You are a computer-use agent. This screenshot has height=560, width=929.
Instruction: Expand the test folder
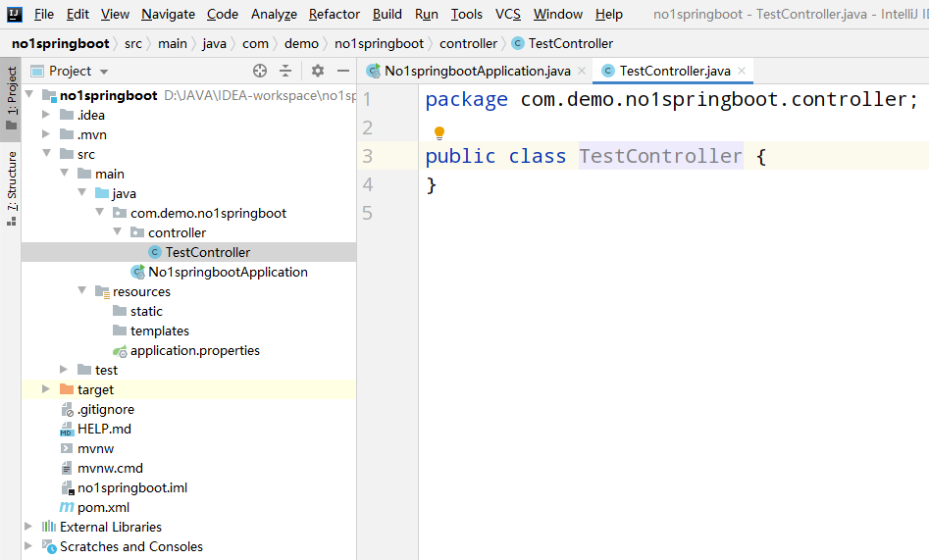64,369
